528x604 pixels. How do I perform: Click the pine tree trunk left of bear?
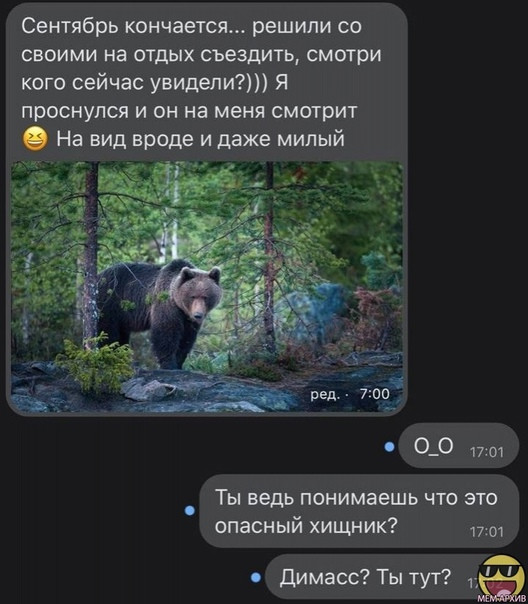[91, 254]
